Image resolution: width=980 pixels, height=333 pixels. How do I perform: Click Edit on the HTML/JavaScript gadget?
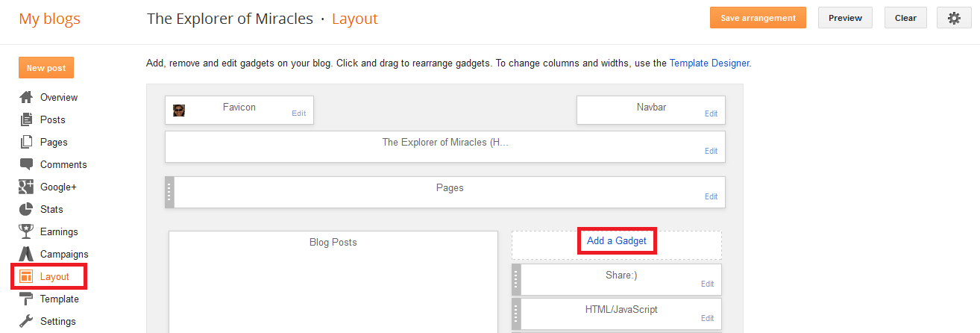click(x=707, y=318)
